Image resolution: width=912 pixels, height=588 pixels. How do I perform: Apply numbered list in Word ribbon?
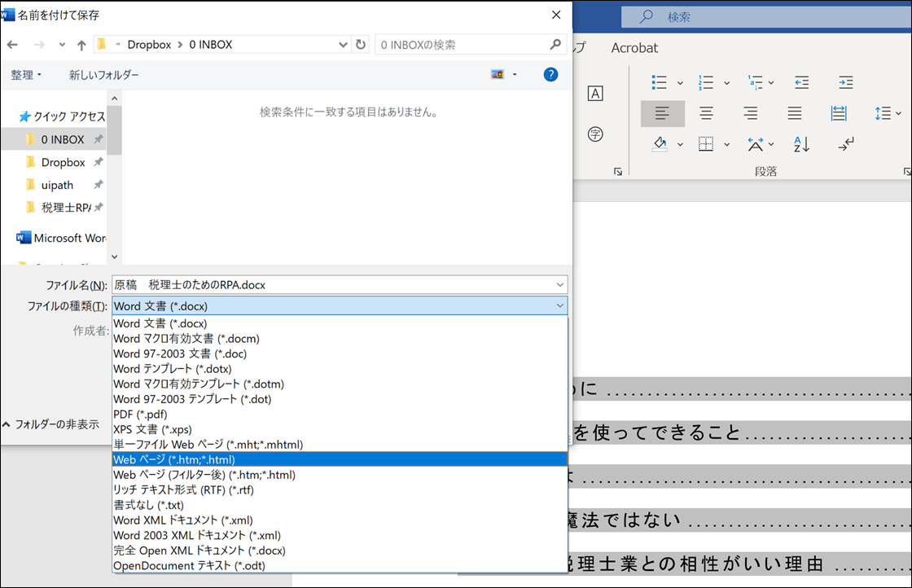pyautogui.click(x=705, y=82)
